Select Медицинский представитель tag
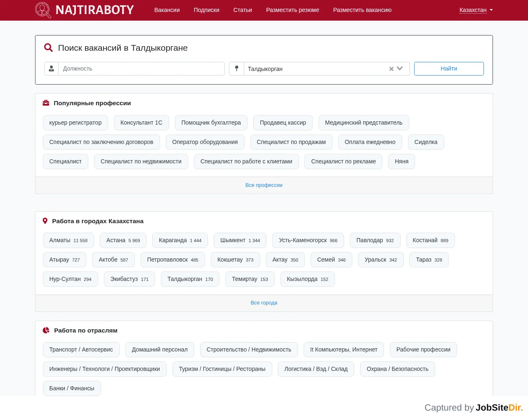This screenshot has height=420, width=528. (364, 123)
